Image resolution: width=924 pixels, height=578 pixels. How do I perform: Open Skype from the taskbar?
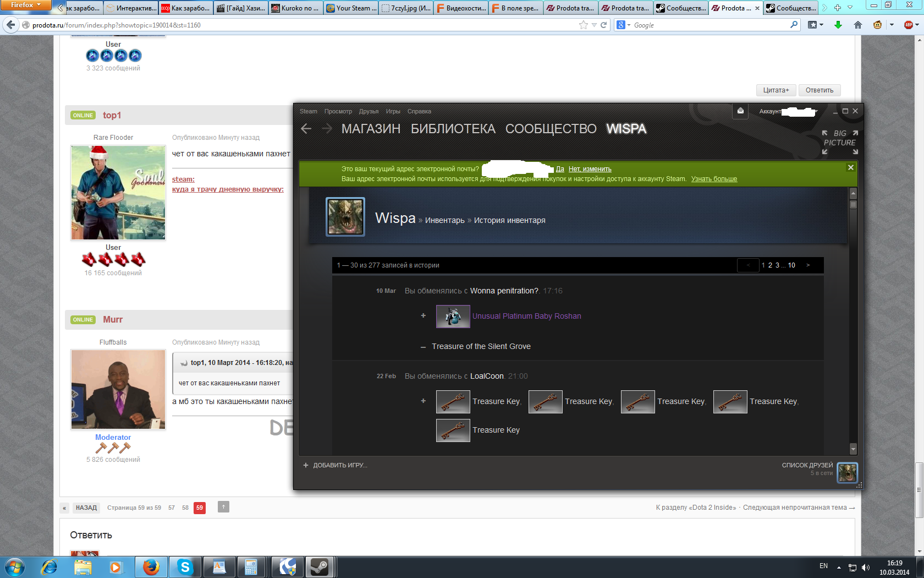tap(185, 566)
